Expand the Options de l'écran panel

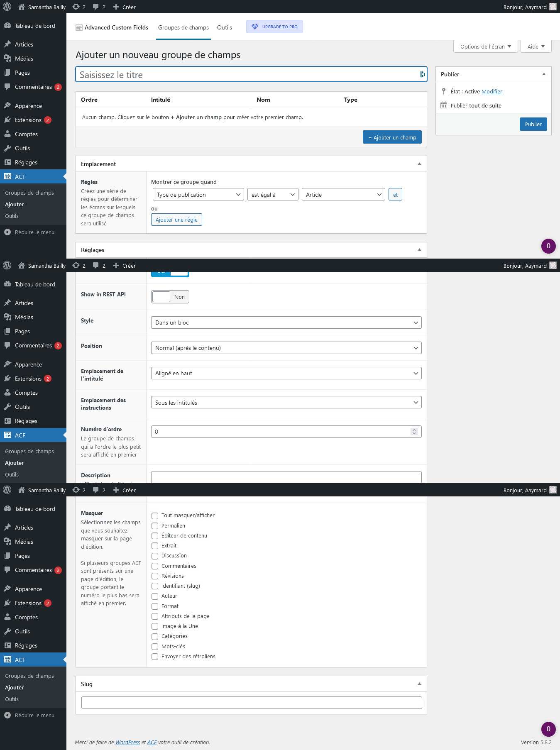click(486, 46)
